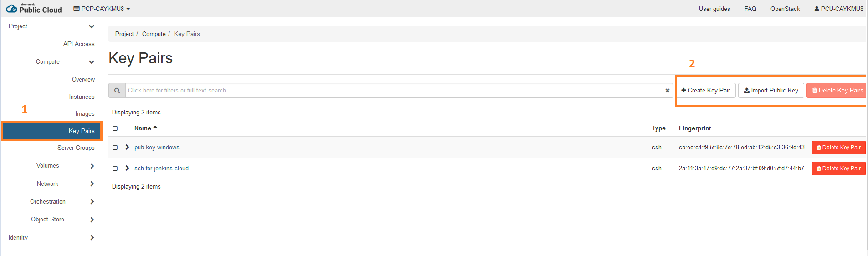Click the Name column sort arrow
The height and width of the screenshot is (256, 868).
click(155, 128)
